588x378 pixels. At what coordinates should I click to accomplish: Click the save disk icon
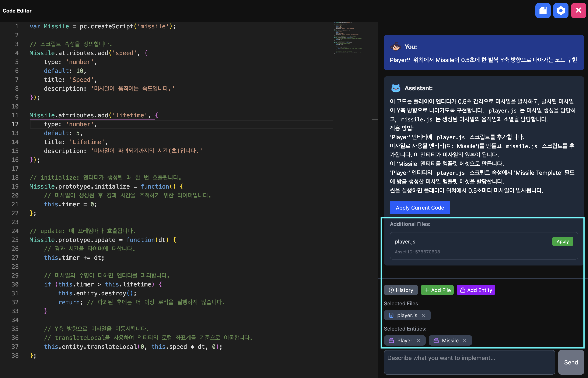[543, 11]
